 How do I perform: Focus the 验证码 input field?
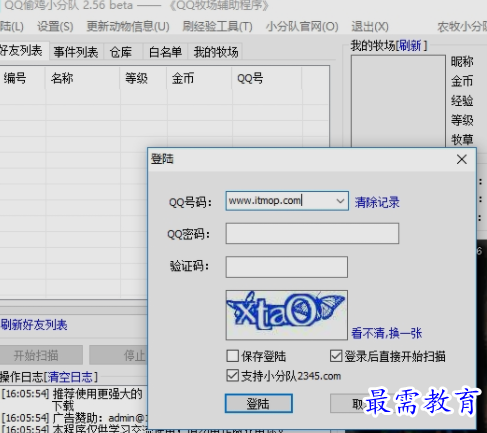(x=287, y=267)
